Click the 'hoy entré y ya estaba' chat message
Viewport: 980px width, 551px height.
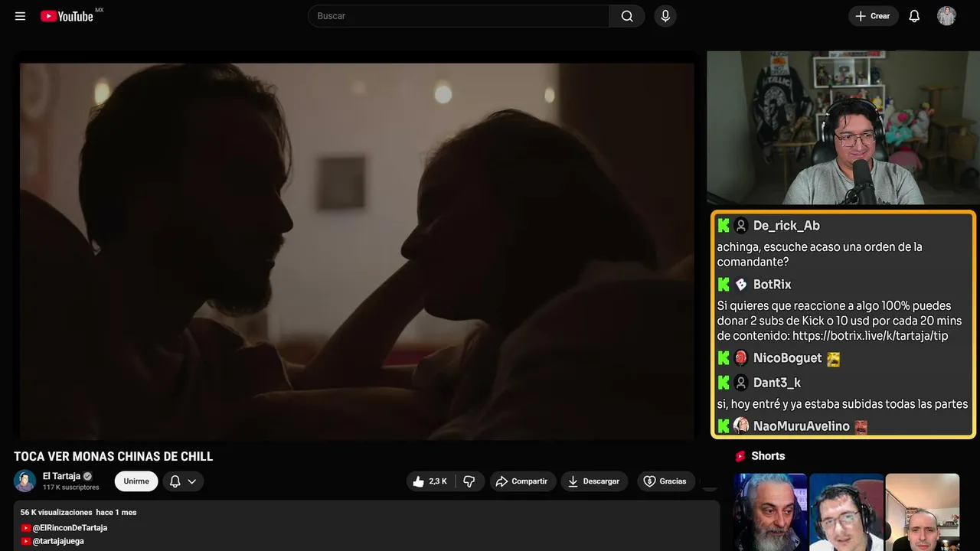pyautogui.click(x=842, y=404)
